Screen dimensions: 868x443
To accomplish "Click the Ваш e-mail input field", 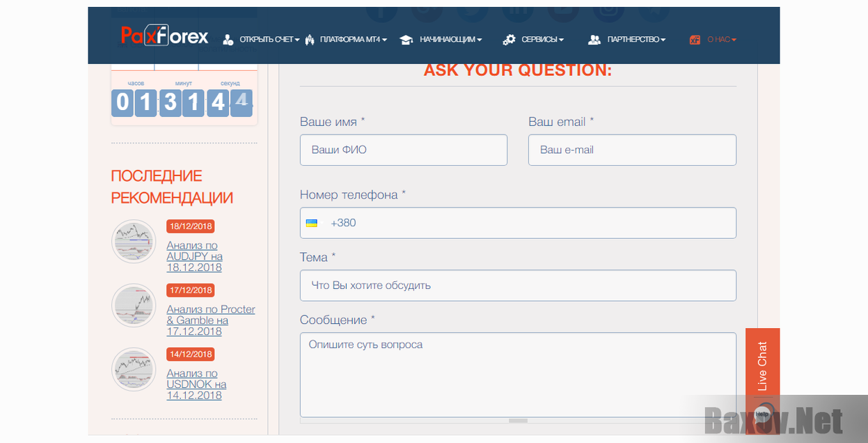I will 632,150.
